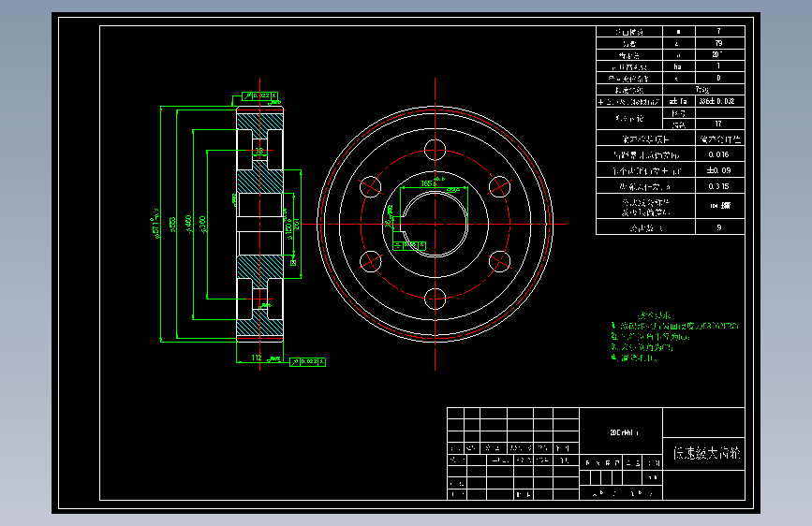Click the dimension 38 in the section view
This screenshot has width=812, height=526.
[x=258, y=151]
